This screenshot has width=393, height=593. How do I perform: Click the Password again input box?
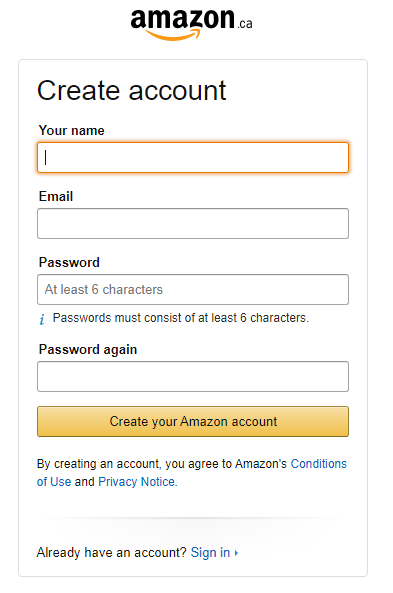(x=193, y=376)
